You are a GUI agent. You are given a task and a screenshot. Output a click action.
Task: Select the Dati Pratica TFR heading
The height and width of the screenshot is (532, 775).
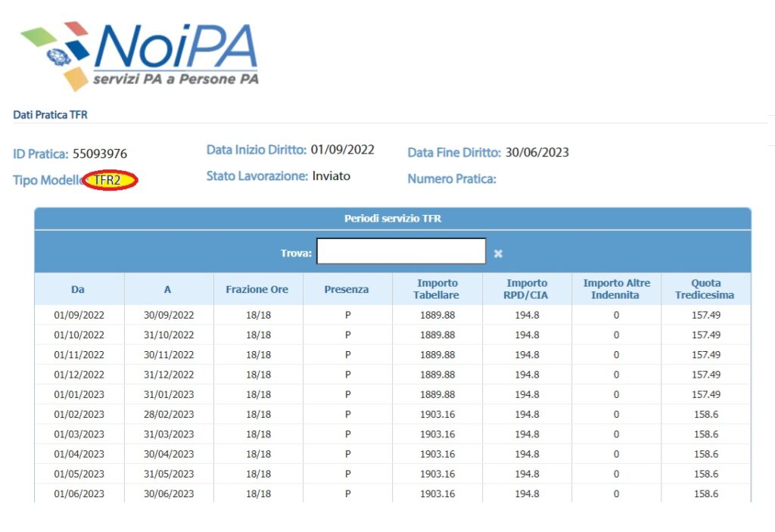tap(50, 115)
